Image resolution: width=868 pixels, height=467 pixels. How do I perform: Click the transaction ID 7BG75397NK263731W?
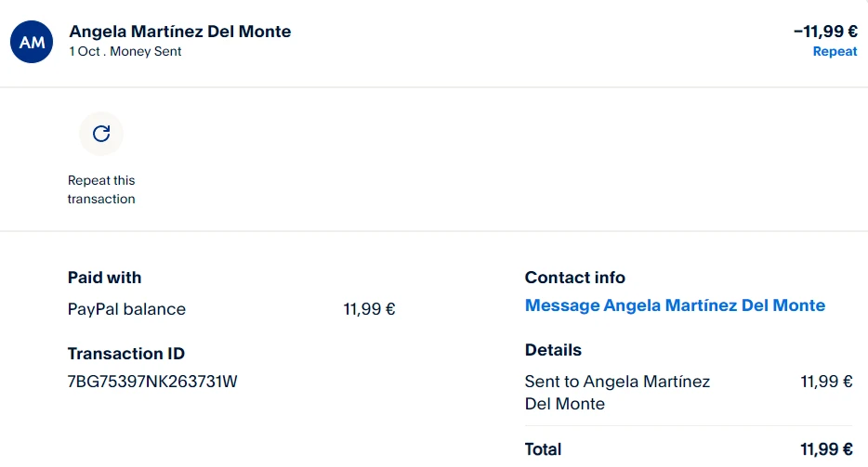point(152,382)
